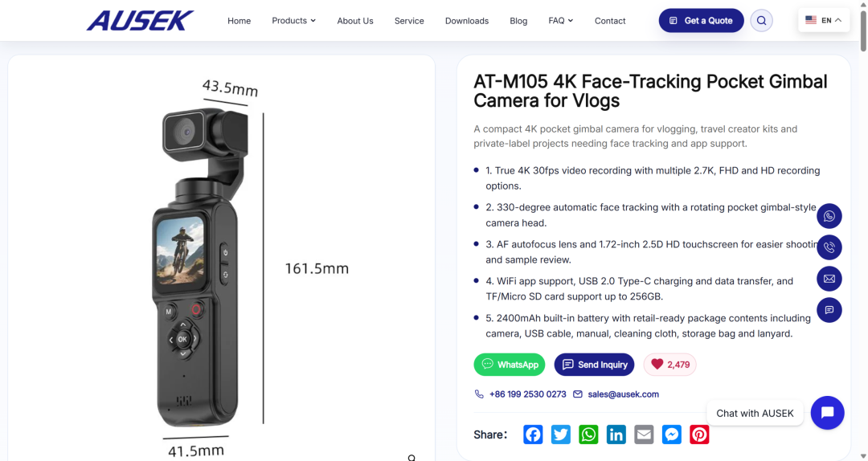868x461 pixels.
Task: Click the compact 4K pocket gimbal description
Action: [636, 137]
